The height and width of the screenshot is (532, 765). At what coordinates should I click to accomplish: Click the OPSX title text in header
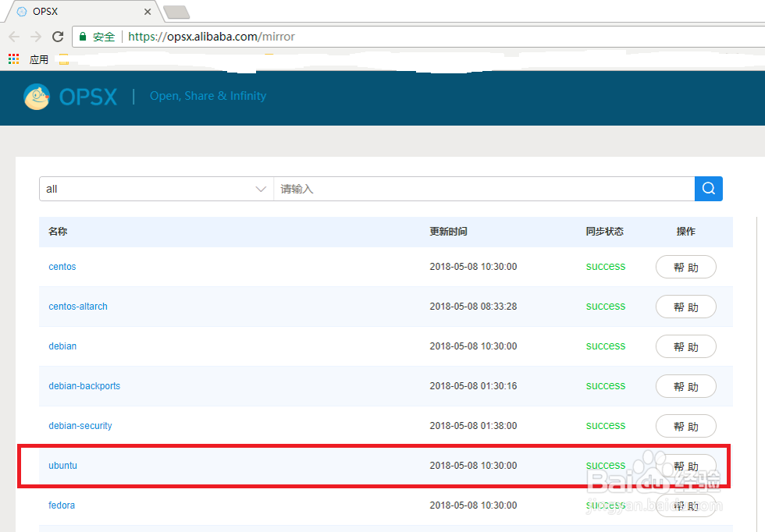tap(88, 97)
